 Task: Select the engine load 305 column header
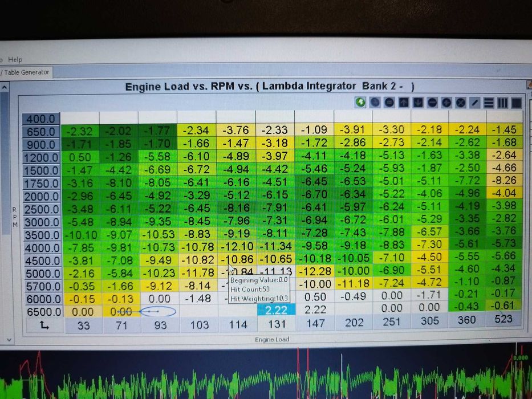click(429, 320)
